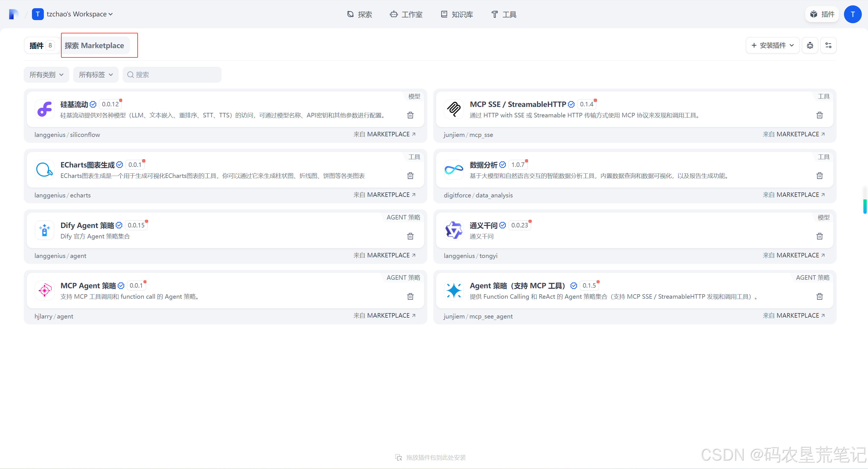Click the 数据分析 plugin logo
The height and width of the screenshot is (469, 868).
coord(454,170)
